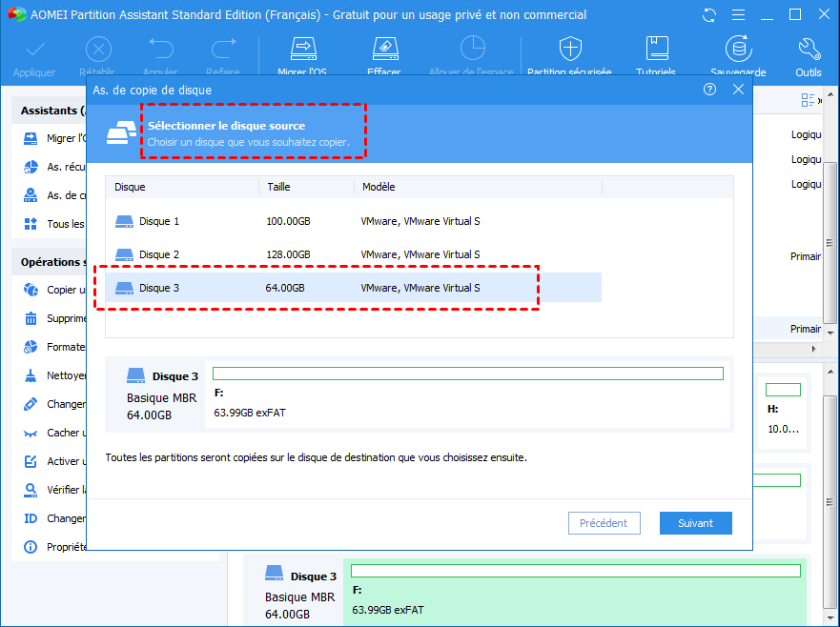Click the 128.00GB size cell
The image size is (840, 627).
pyautogui.click(x=288, y=254)
